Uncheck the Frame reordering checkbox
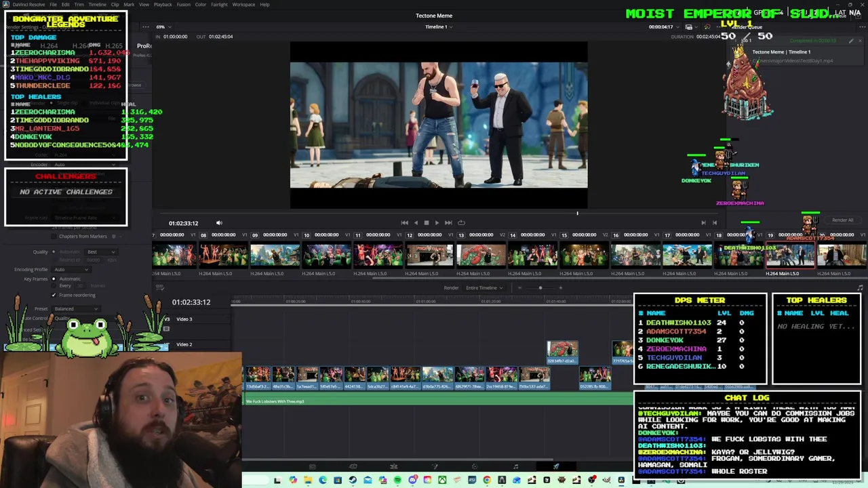 click(54, 295)
